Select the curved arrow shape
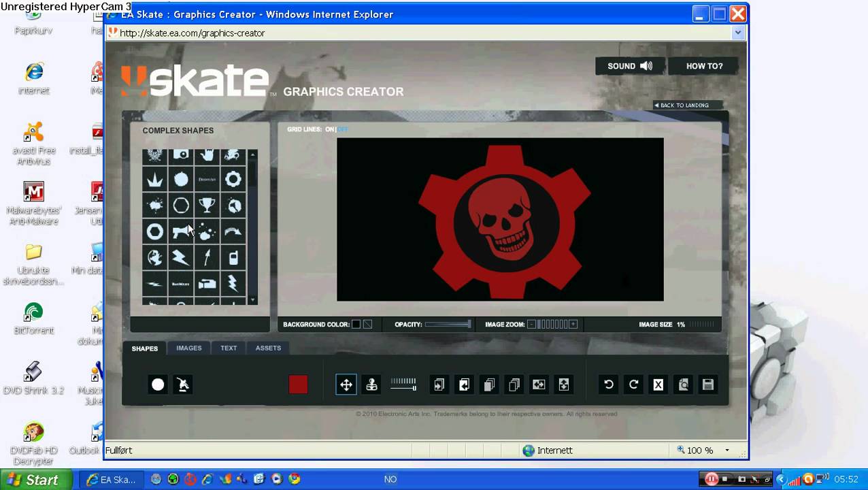 tap(233, 232)
